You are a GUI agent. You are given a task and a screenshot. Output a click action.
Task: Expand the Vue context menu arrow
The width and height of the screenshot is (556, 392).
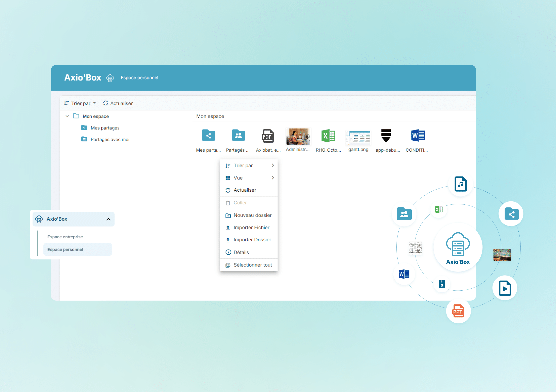[x=273, y=178]
